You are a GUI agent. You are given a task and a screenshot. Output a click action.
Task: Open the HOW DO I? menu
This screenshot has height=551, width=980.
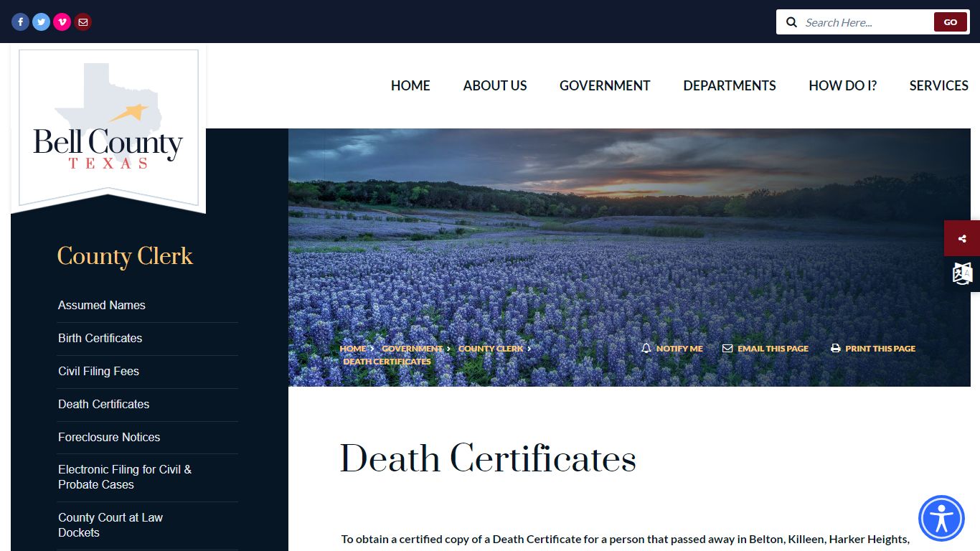(843, 85)
